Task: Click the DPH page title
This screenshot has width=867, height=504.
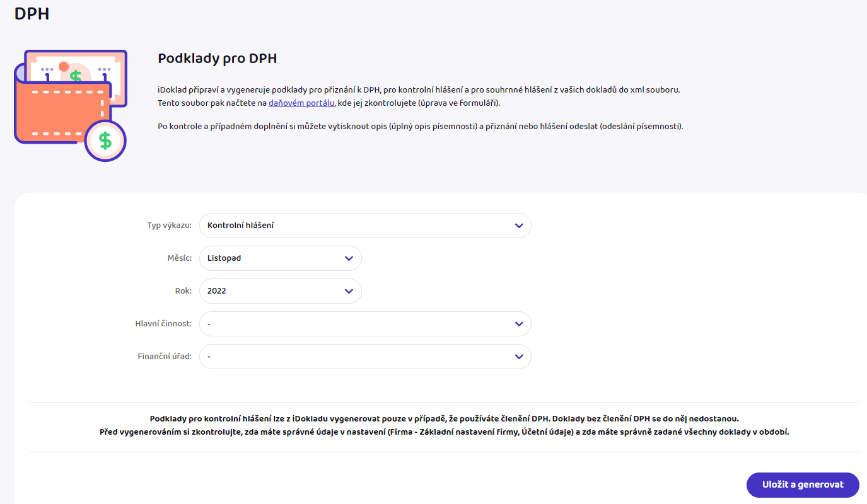Action: [32, 13]
